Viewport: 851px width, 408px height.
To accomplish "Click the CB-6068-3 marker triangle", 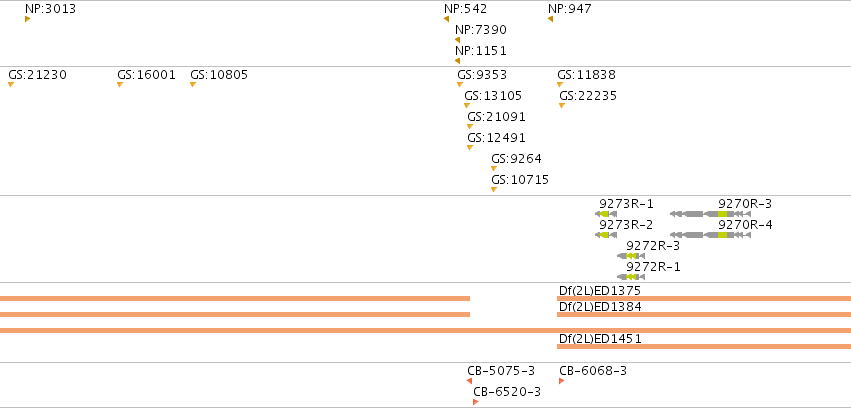I will point(562,381).
